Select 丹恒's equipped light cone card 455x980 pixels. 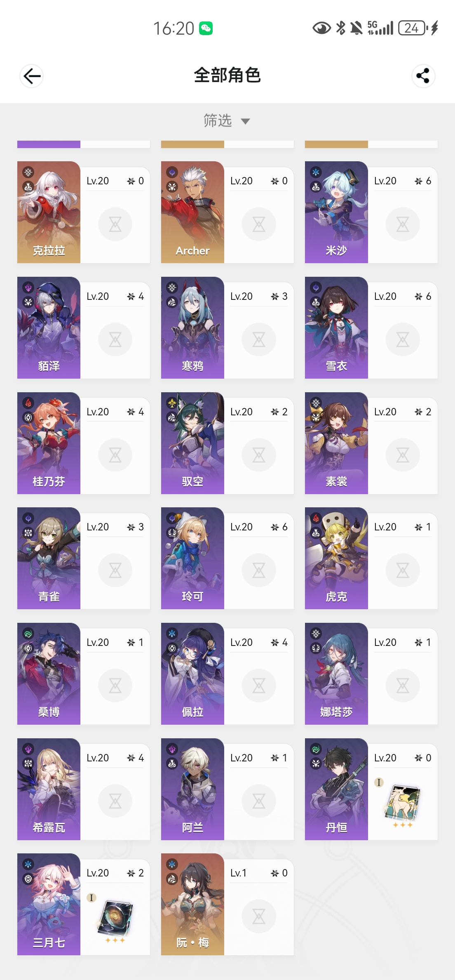click(402, 803)
